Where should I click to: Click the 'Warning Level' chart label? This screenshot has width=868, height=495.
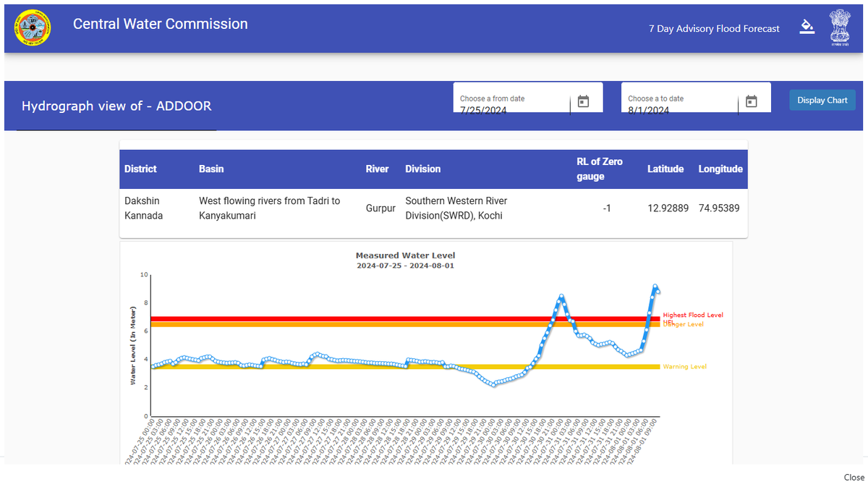tap(685, 367)
